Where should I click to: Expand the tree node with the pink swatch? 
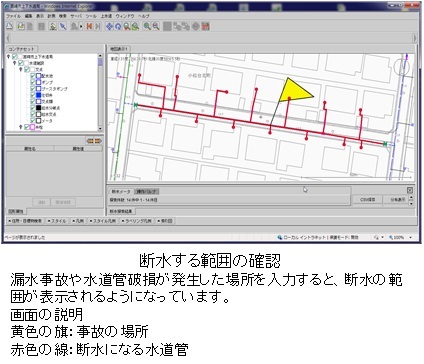click(21, 127)
